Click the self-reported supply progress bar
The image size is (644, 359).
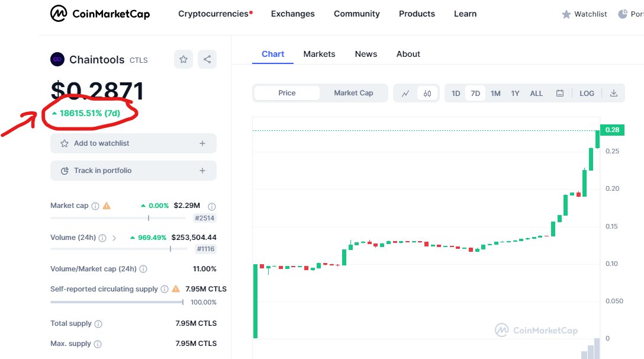(116, 302)
